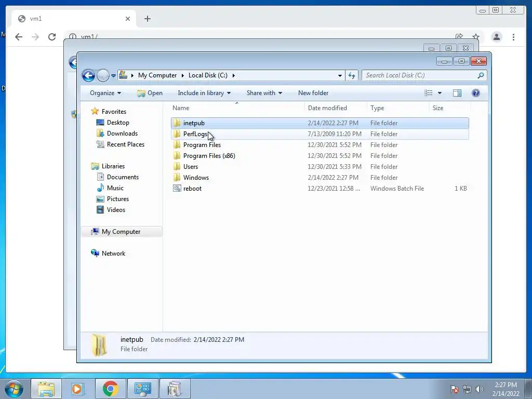
Task: Expand the address bar history dropdown
Action: coord(340,76)
